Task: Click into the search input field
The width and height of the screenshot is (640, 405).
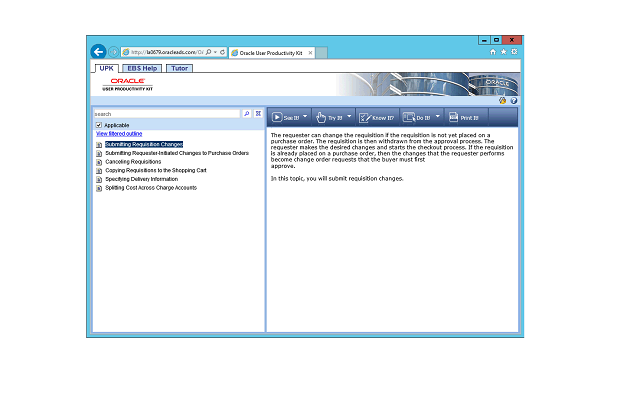Action: click(x=166, y=114)
